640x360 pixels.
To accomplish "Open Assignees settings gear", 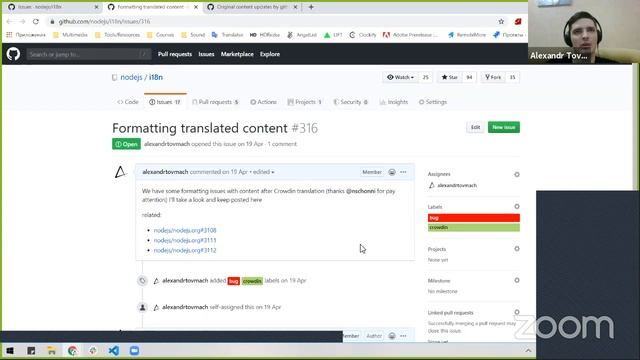I will point(517,174).
